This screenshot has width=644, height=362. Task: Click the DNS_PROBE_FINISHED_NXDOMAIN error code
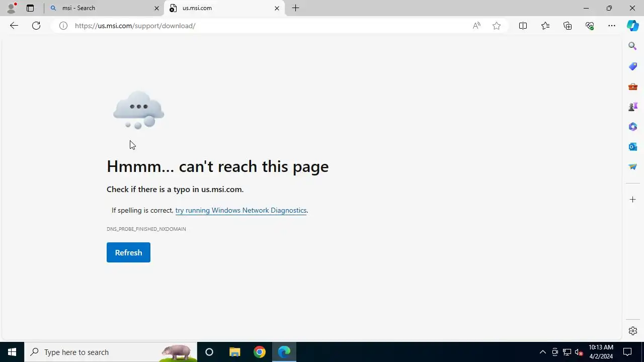[x=146, y=229]
